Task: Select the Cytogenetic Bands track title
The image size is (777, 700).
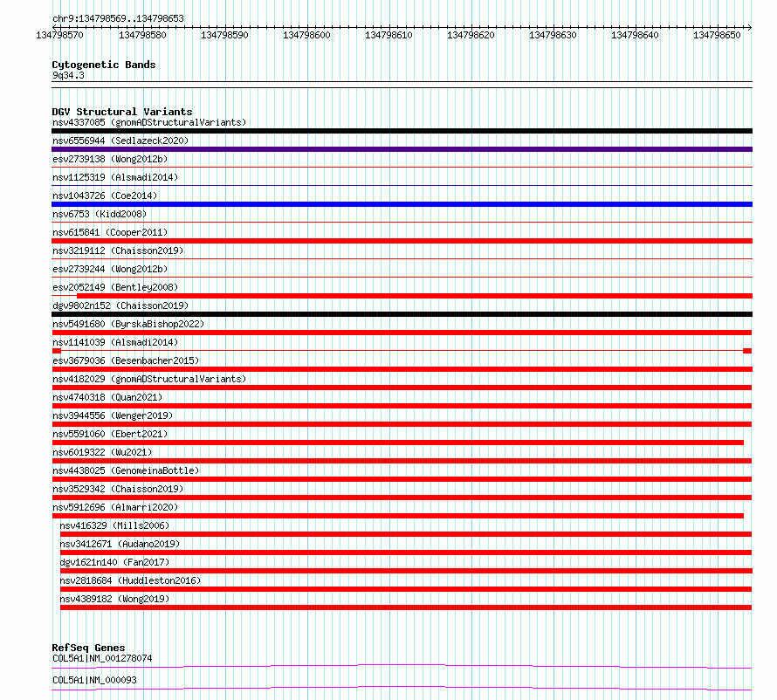Action: [x=104, y=65]
